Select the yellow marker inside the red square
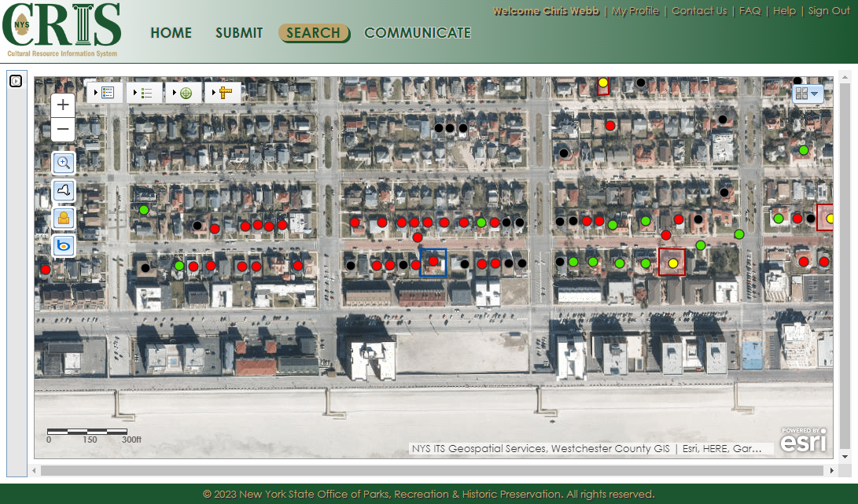 point(672,263)
